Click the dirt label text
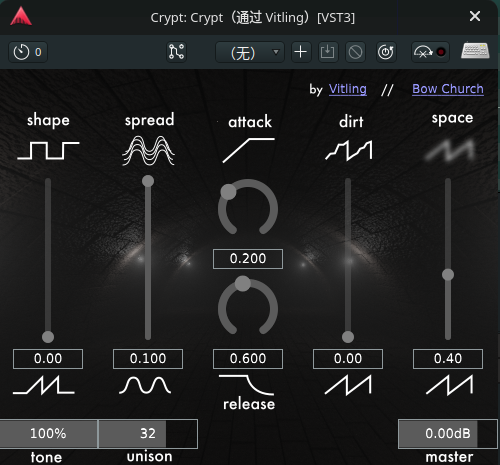The image size is (500, 465). [351, 121]
